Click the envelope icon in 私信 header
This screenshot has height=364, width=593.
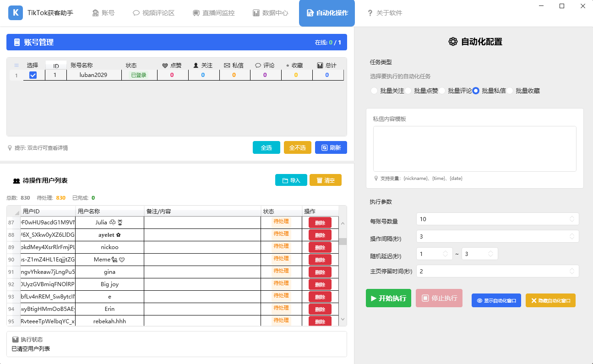227,65
